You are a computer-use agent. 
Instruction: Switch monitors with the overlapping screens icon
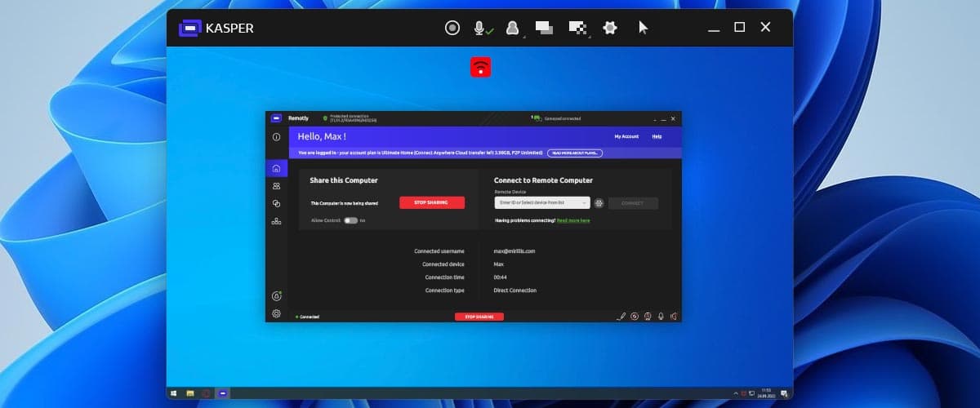pyautogui.click(x=545, y=28)
